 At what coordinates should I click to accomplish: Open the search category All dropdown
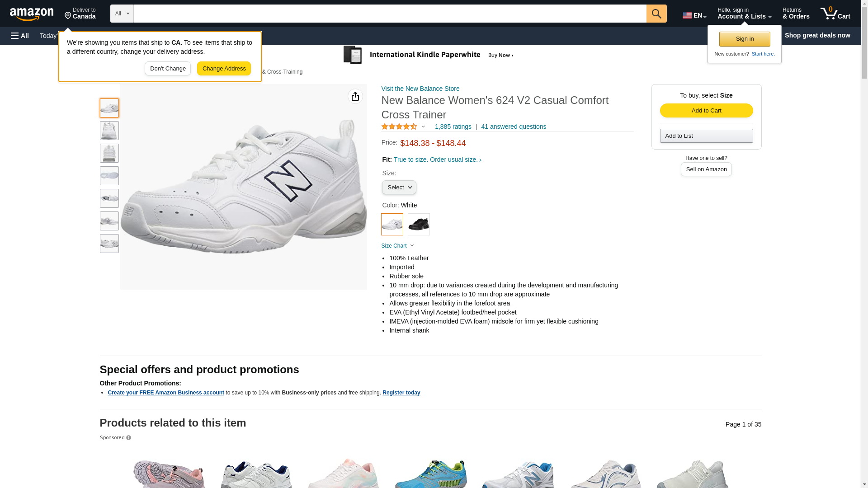[122, 14]
